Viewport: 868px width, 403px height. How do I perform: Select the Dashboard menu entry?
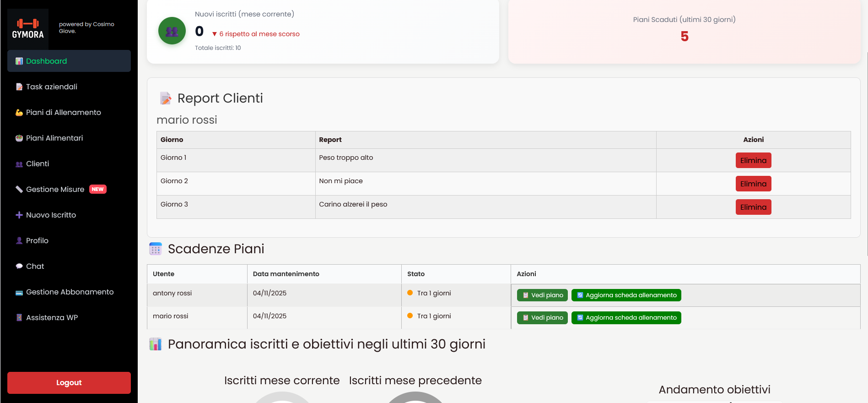tap(46, 61)
